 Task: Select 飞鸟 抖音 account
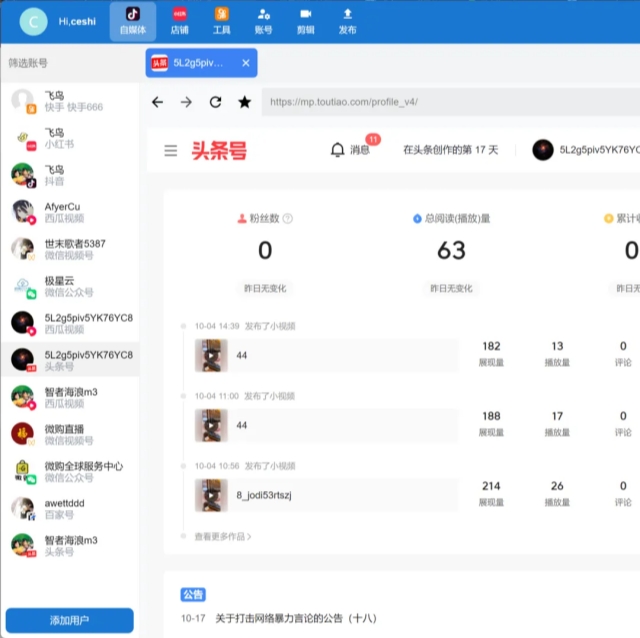coord(69,176)
